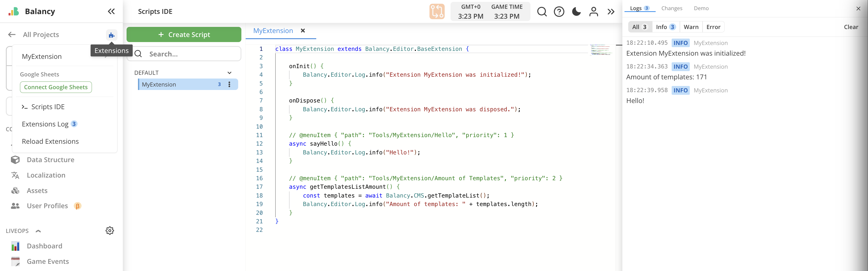
Task: Collapse the sidebar with double chevron
Action: coord(111,11)
